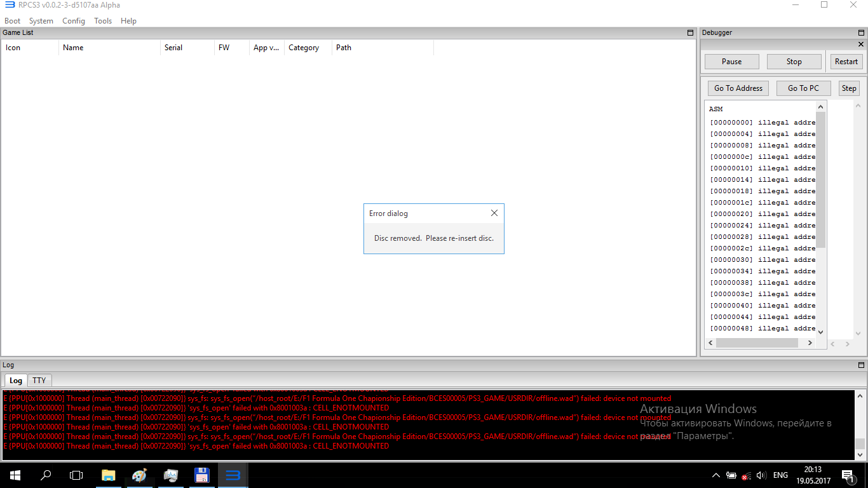Click 'Disc removed. Please re-insert disc.' message
The height and width of the screenshot is (488, 868).
[434, 238]
